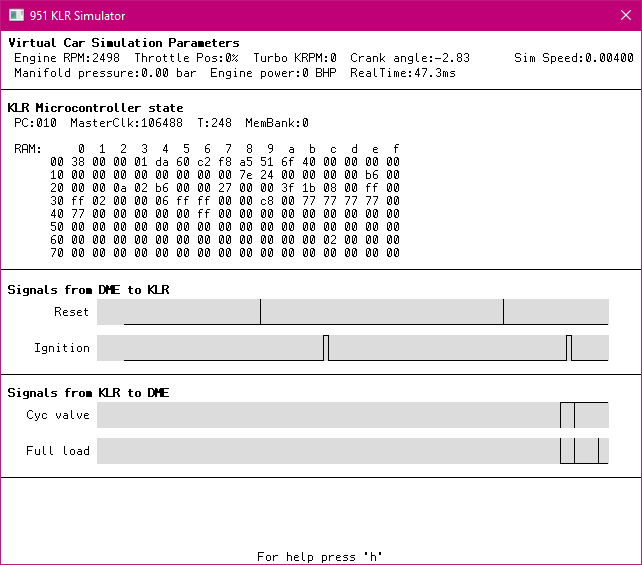Select RAM value 0a in row 20
Screen dimensions: 642x565
[120, 188]
